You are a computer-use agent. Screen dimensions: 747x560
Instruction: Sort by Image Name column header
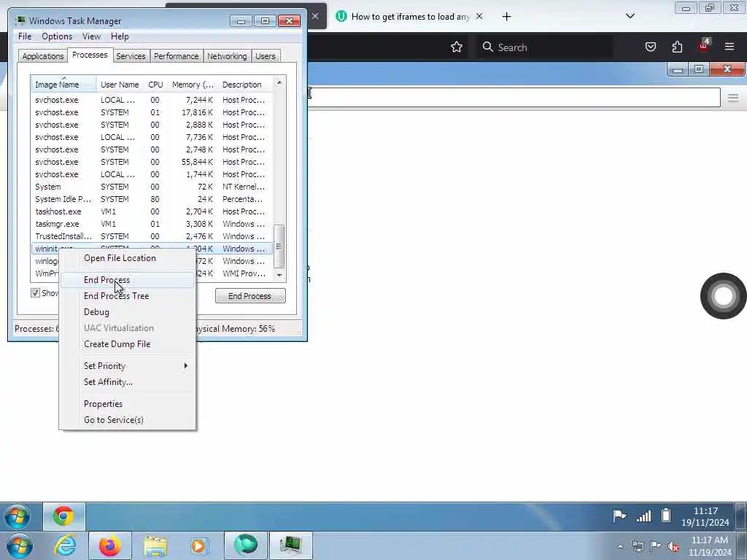click(64, 85)
